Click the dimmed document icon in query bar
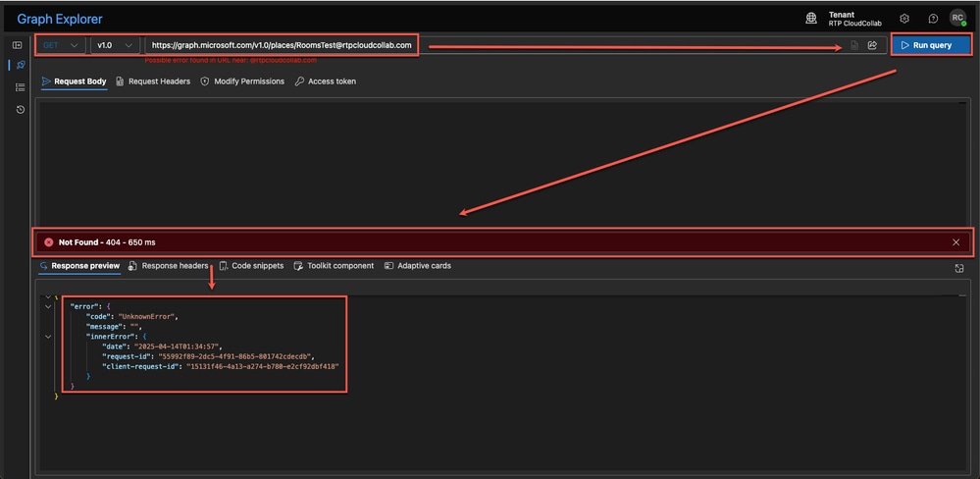The width and height of the screenshot is (980, 479). tap(854, 46)
